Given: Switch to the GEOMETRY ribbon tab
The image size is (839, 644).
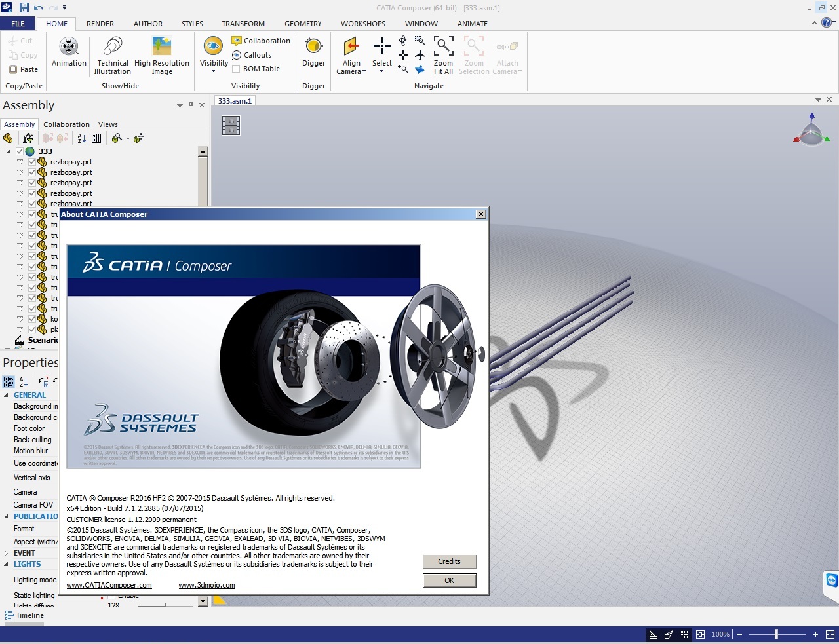Looking at the screenshot, I should (x=303, y=24).
